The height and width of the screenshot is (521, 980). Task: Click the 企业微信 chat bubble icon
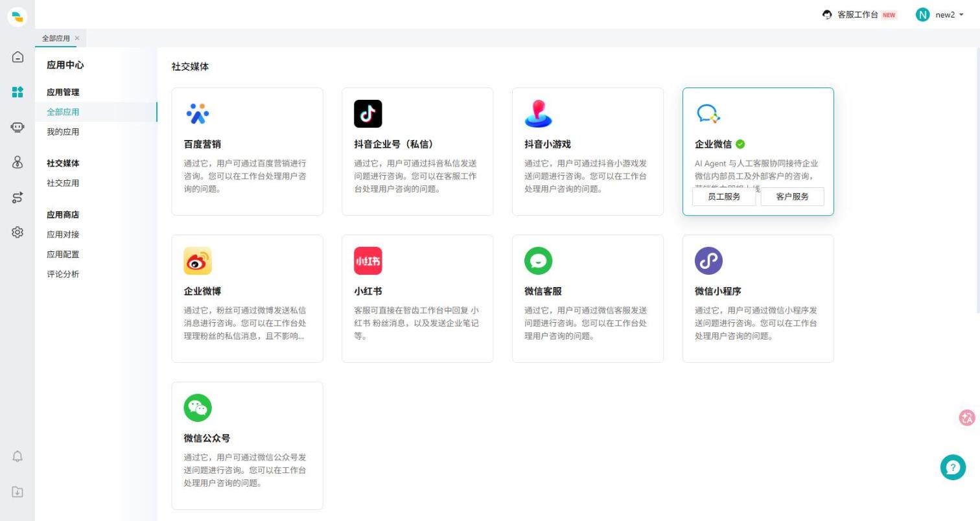(x=708, y=114)
